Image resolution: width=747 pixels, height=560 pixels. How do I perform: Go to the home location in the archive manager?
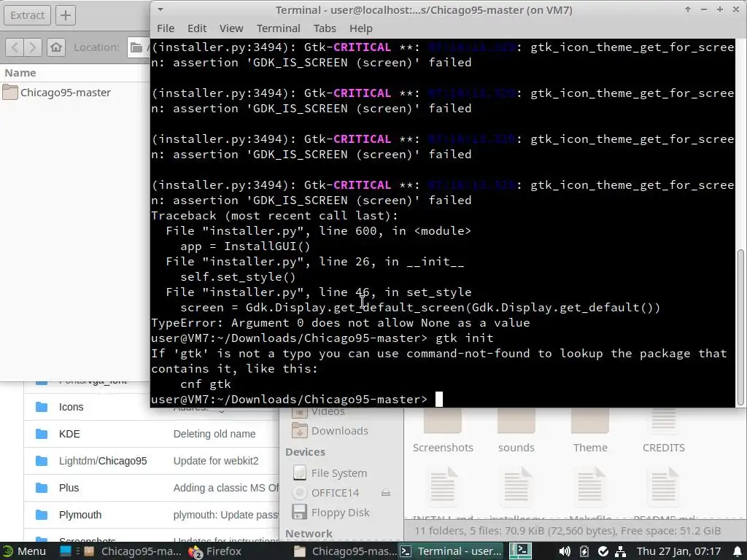point(56,47)
